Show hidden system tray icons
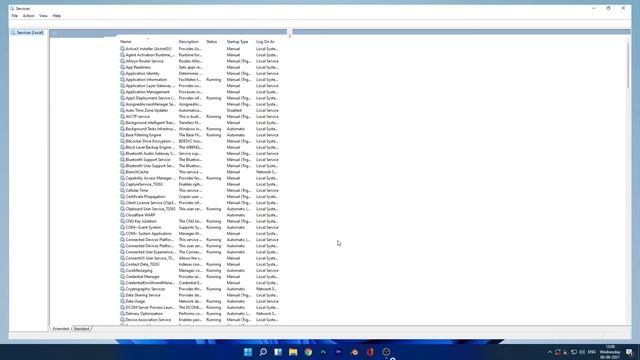 549,352
